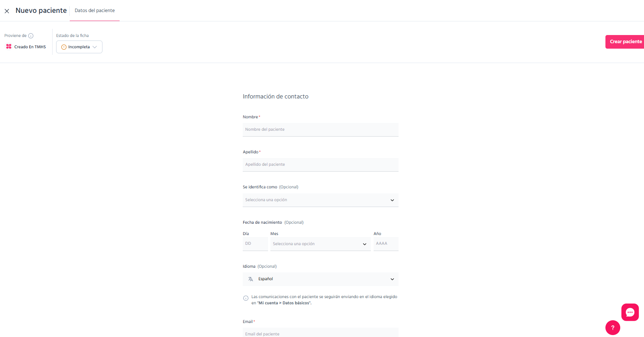Open the Idioma Español dropdown
644x337 pixels.
(x=321, y=279)
